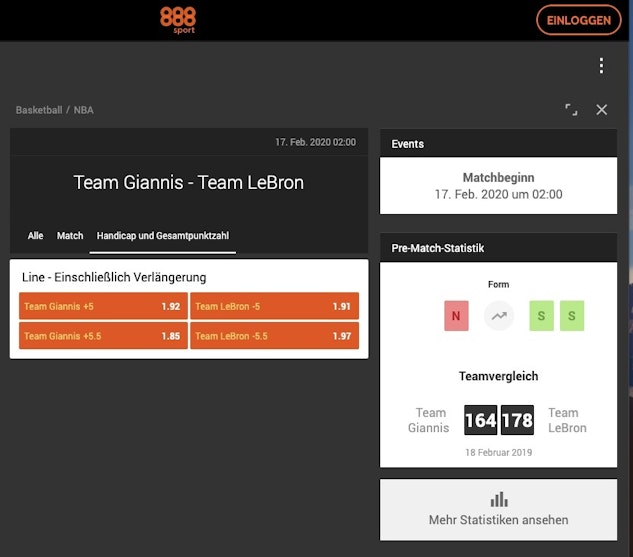Screen dimensions: 633x557
Task: Click the trend arrow form icon
Action: [499, 316]
